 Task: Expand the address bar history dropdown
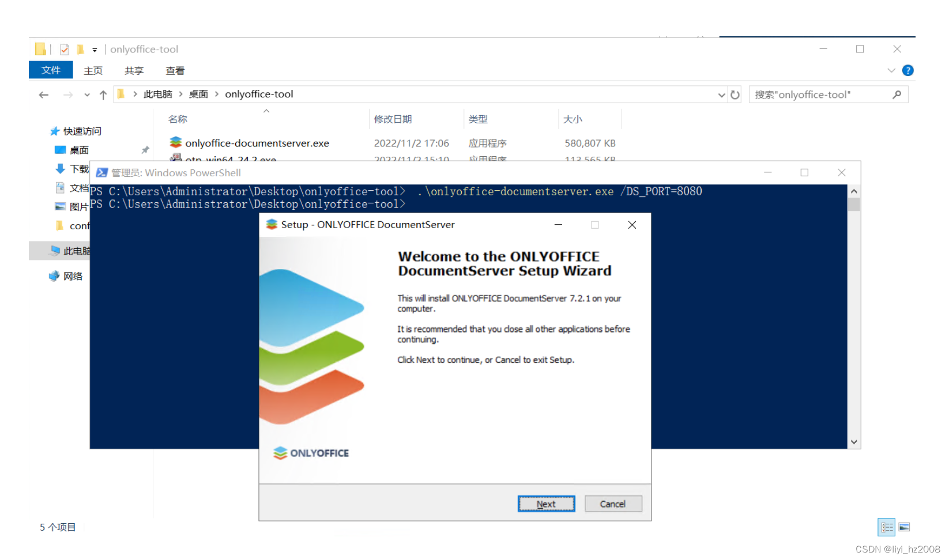721,95
